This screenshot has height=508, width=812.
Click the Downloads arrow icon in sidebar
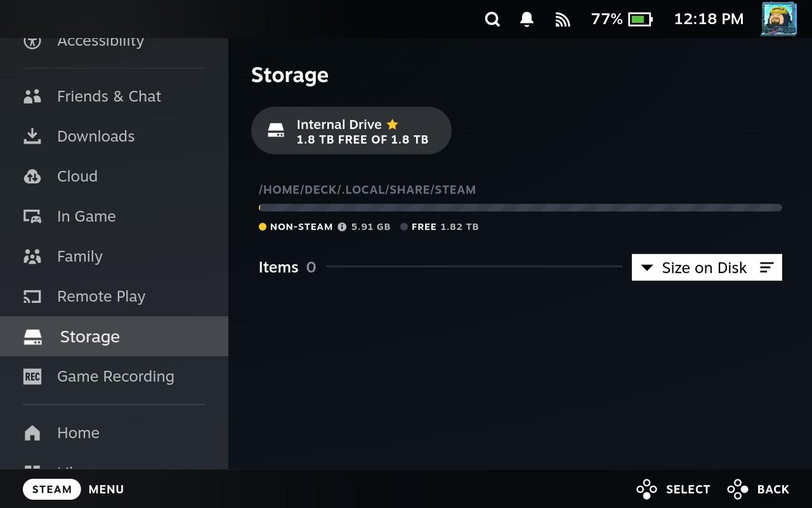32,136
